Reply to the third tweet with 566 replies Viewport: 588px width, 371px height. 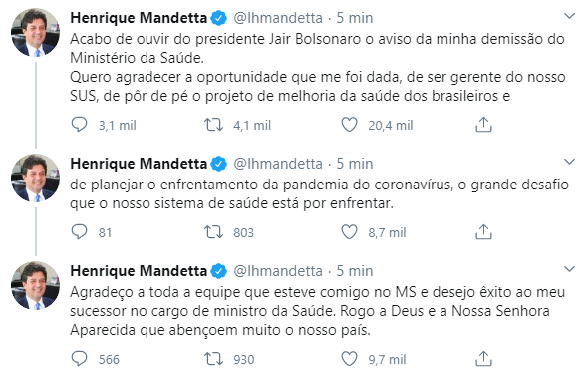click(79, 359)
